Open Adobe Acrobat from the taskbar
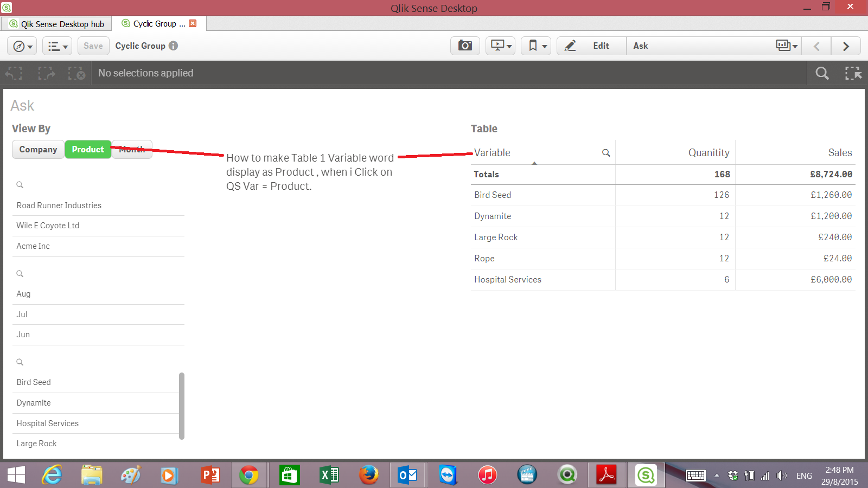Screen dimensions: 868x488 (x=607, y=476)
